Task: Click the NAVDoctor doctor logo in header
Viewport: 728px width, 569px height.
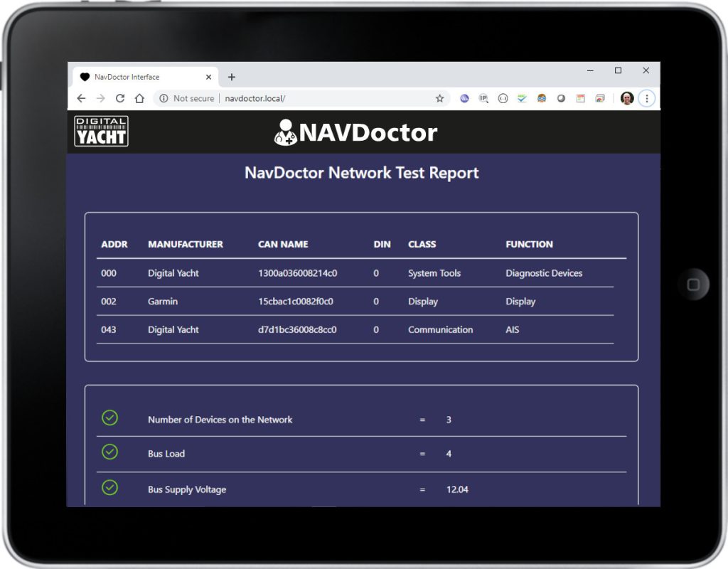Action: (285, 132)
